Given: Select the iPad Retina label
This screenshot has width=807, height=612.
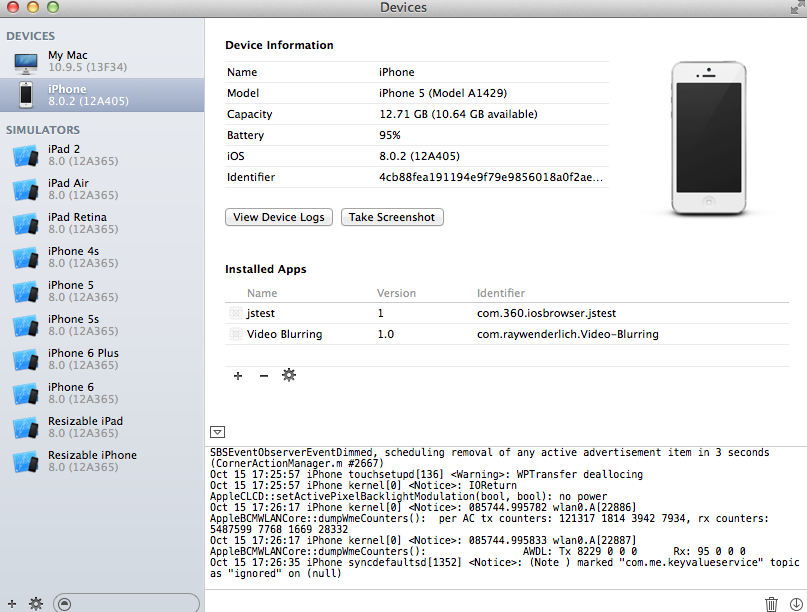Looking at the screenshot, I should click(77, 217).
